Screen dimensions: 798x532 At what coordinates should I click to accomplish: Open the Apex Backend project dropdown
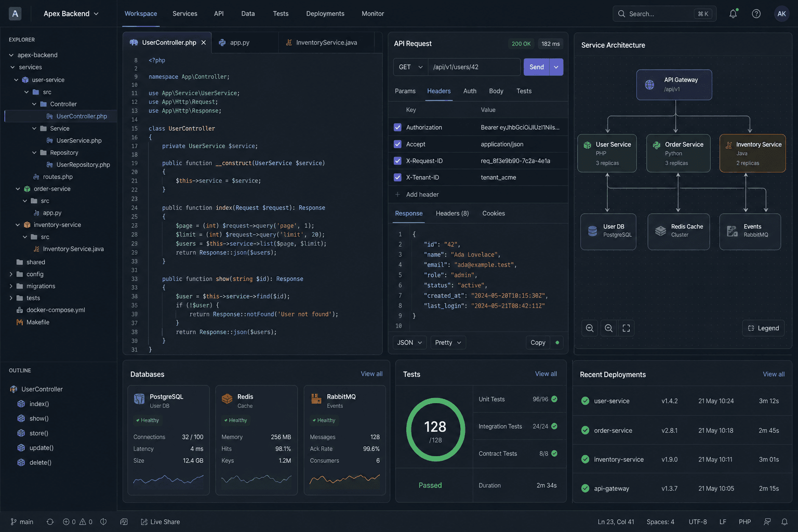point(71,14)
